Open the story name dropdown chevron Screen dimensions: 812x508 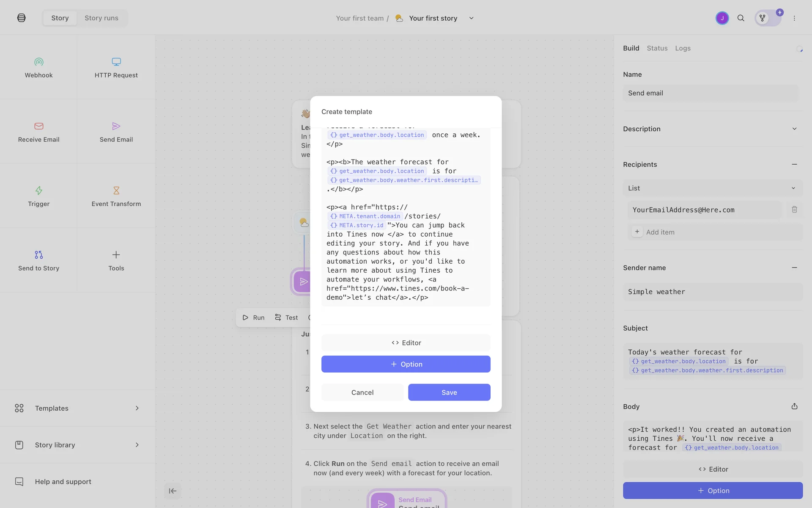[471, 18]
